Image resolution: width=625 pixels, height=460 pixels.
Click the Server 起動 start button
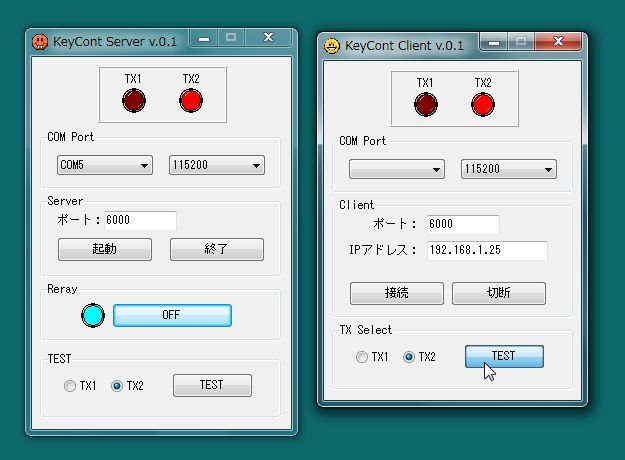(x=105, y=250)
